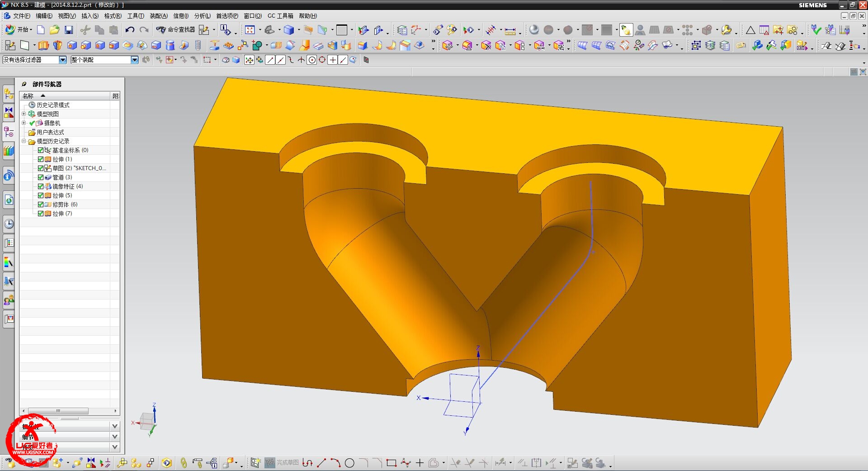The image size is (868, 471).
Task: Open the 帮助(H) menu
Action: pyautogui.click(x=308, y=16)
